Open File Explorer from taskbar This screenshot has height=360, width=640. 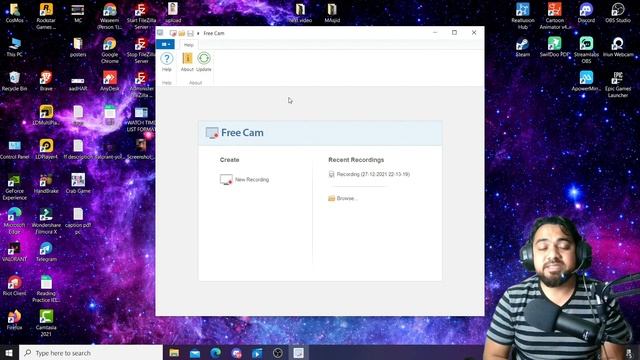[x=174, y=353]
